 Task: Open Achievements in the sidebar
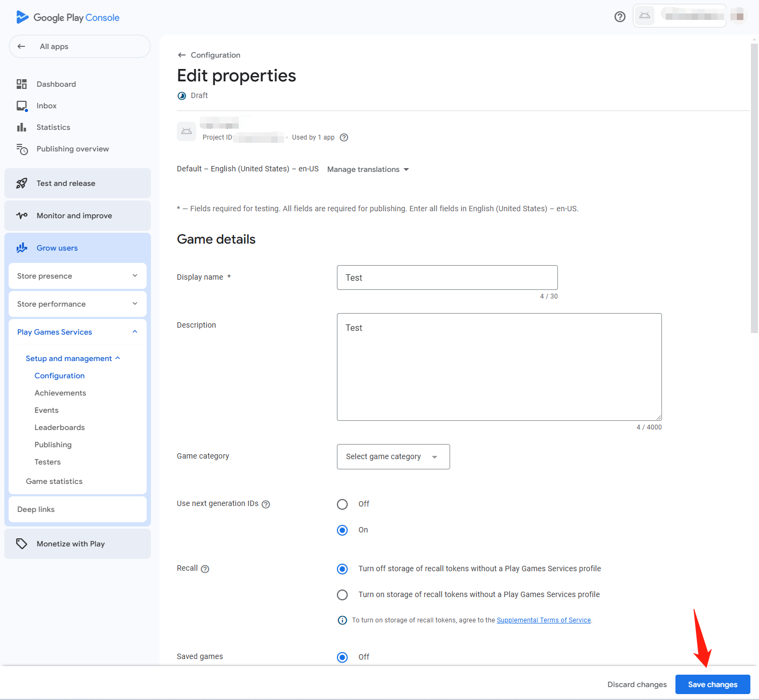point(60,393)
